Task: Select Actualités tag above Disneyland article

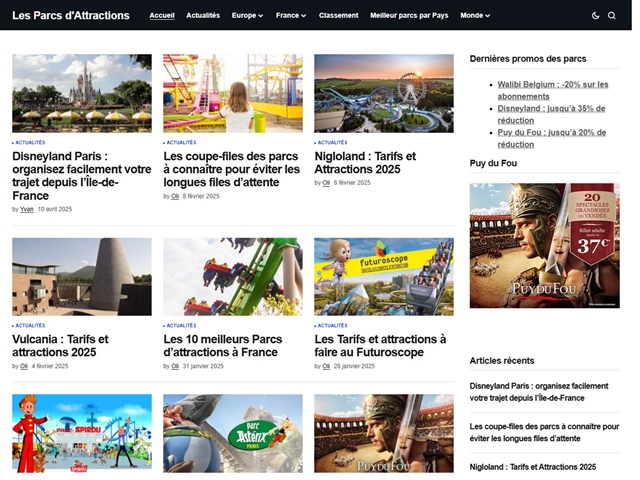Action: coord(29,142)
